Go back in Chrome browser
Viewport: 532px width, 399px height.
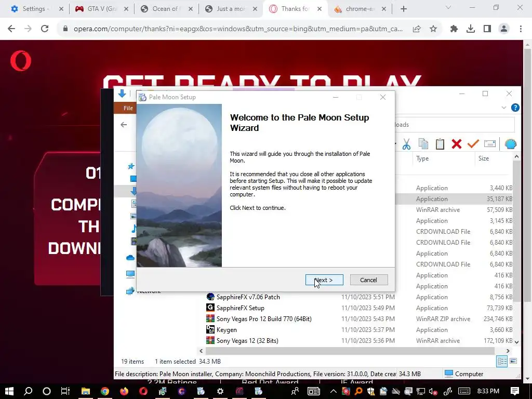click(x=11, y=29)
